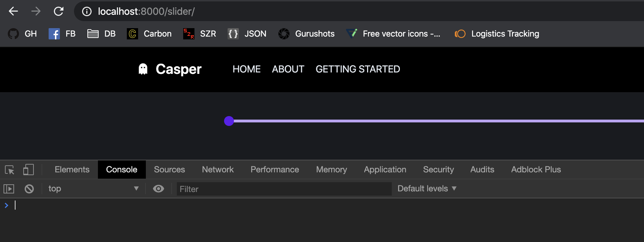Reload the page with refresh icon

(58, 11)
